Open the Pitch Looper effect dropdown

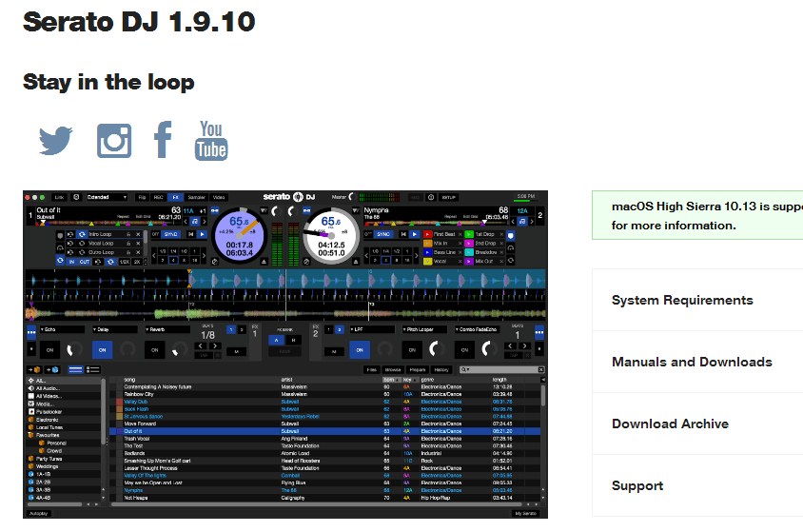[x=424, y=329]
